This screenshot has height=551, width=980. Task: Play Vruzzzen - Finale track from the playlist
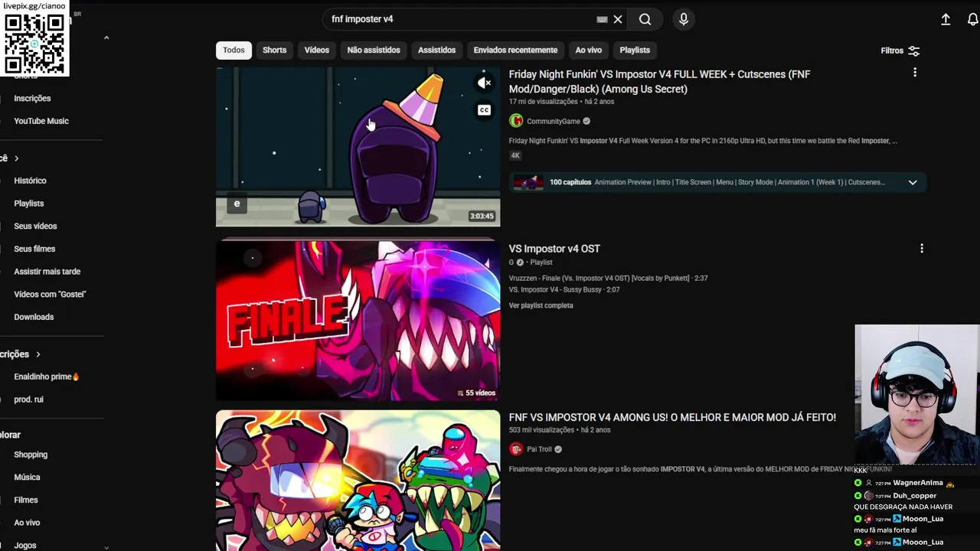pos(608,279)
